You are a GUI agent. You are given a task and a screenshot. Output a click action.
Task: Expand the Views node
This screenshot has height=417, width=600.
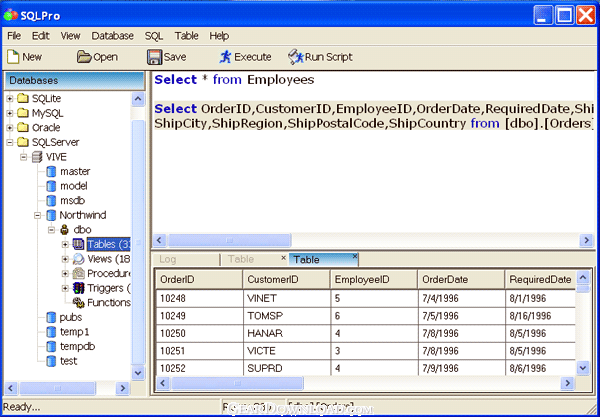coord(65,259)
